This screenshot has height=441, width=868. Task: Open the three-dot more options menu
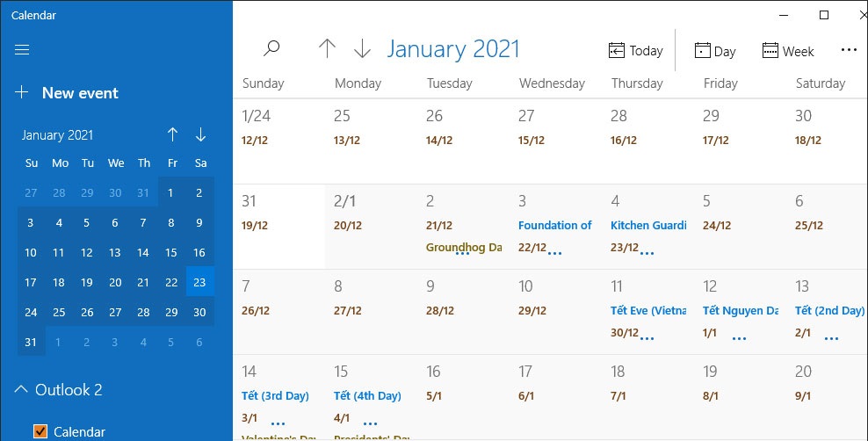point(848,50)
